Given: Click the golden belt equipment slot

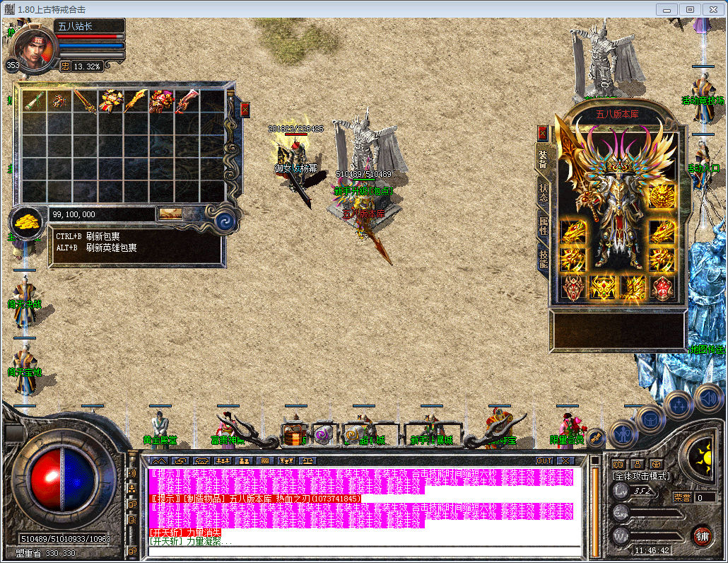Looking at the screenshot, I should click(x=603, y=288).
